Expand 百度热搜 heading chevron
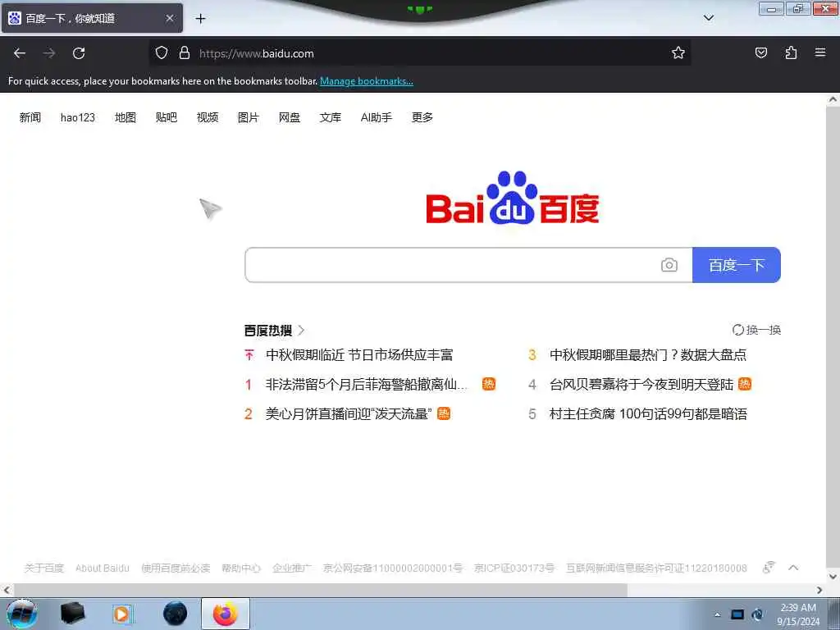 tap(302, 330)
